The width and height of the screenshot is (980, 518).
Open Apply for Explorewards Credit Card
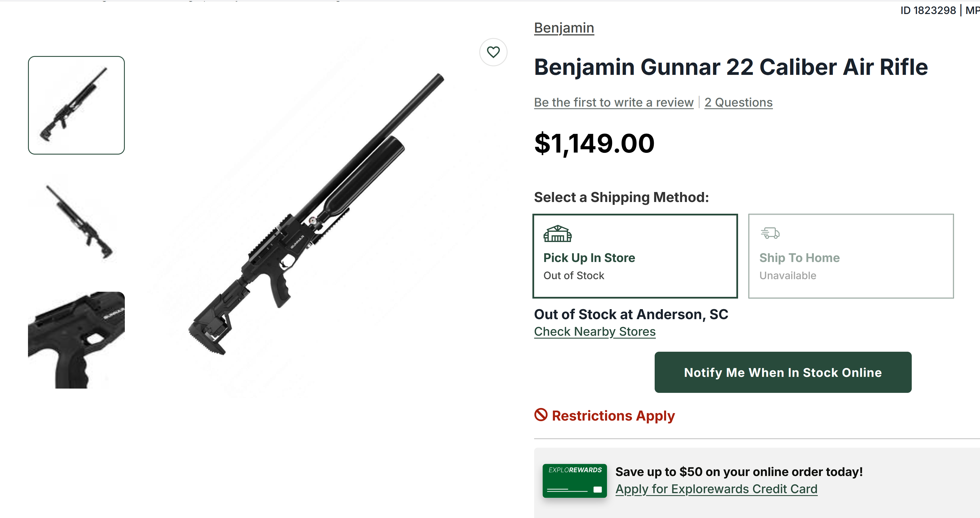(x=716, y=489)
